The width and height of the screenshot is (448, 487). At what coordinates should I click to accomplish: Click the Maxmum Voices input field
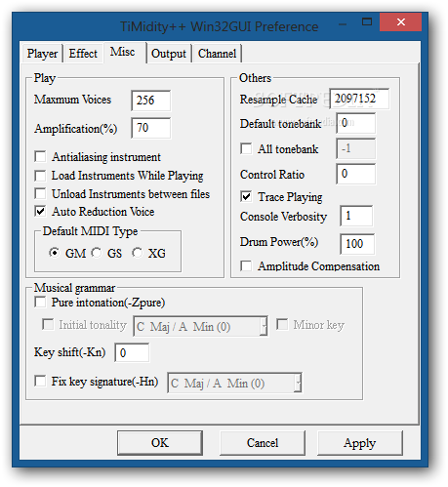151,101
